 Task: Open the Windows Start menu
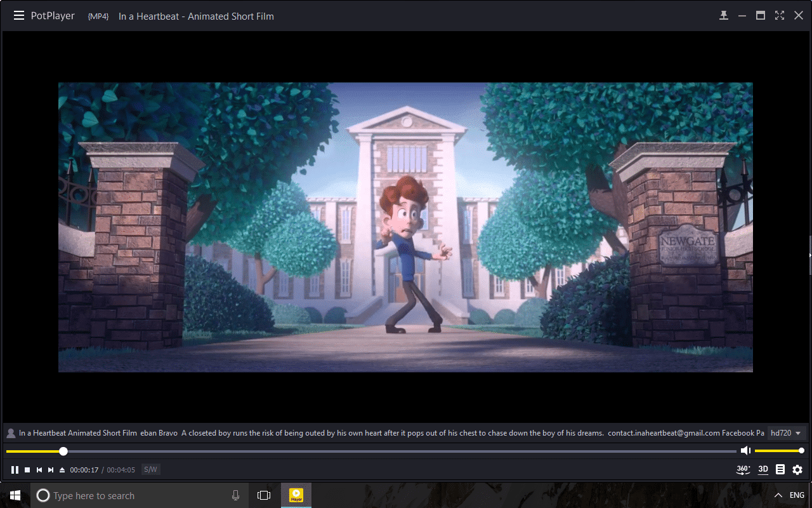(x=15, y=495)
